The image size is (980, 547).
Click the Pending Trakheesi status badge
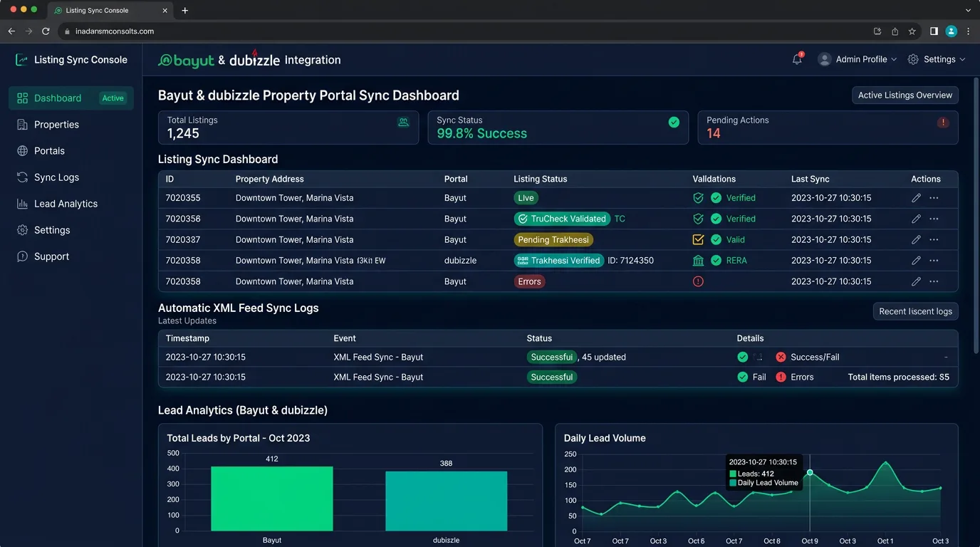click(x=553, y=240)
